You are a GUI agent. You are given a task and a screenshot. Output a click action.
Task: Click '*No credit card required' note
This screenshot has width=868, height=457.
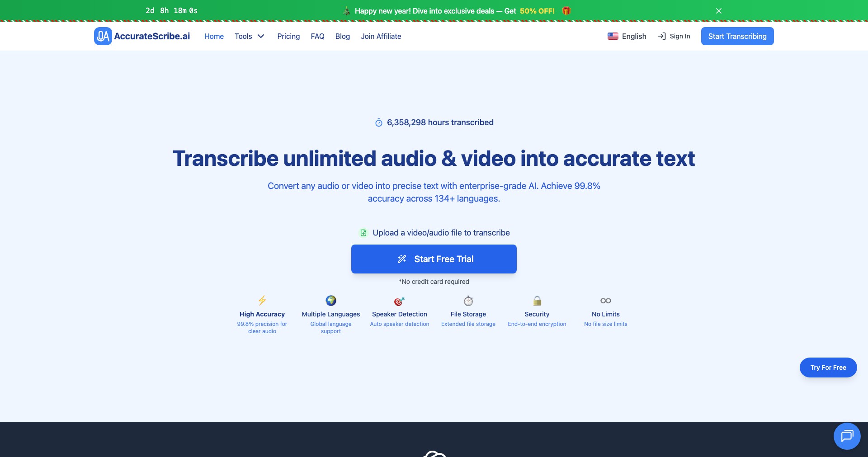pyautogui.click(x=434, y=282)
